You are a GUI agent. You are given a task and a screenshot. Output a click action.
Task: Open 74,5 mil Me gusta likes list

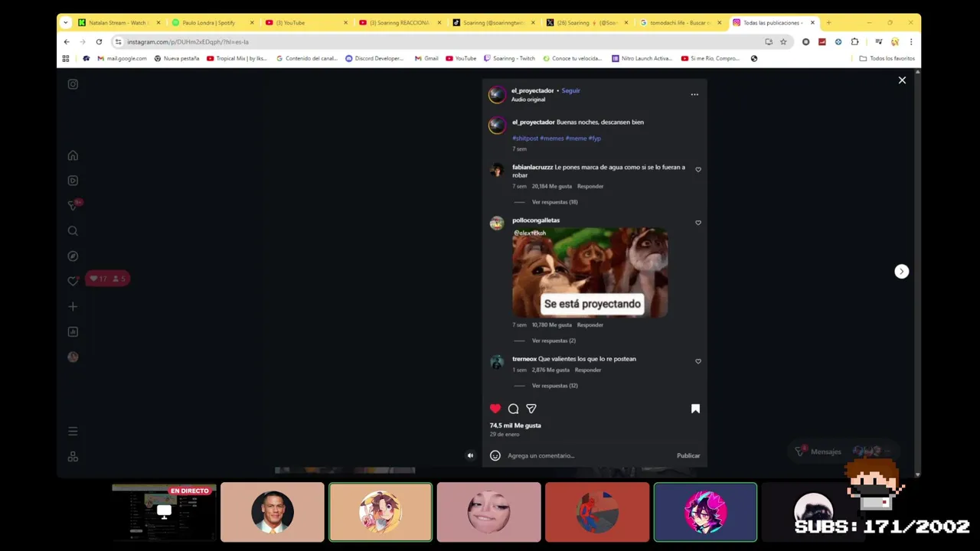[515, 425]
